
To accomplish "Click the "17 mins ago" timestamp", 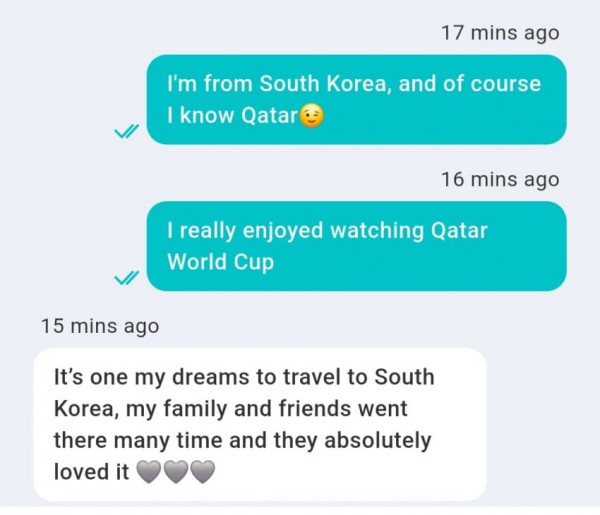I will 500,33.
